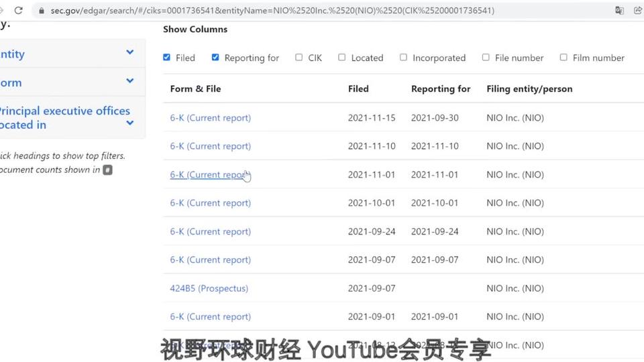Uncheck the Reporting for column checkbox
The image size is (644, 362).
click(x=215, y=58)
